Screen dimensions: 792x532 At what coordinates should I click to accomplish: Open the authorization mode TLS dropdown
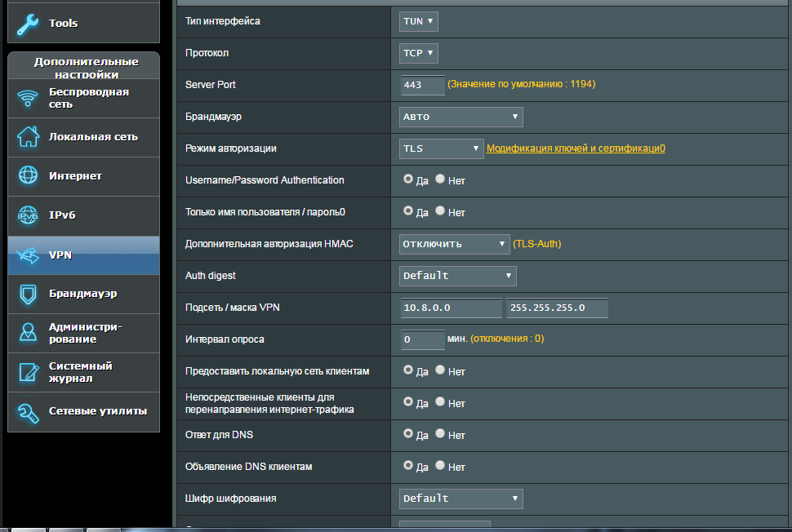tap(441, 149)
